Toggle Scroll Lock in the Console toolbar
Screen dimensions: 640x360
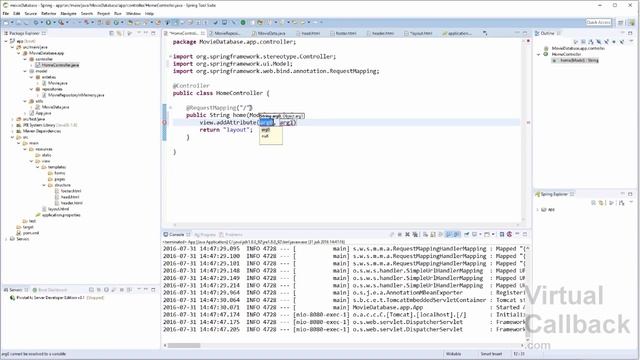point(433,234)
